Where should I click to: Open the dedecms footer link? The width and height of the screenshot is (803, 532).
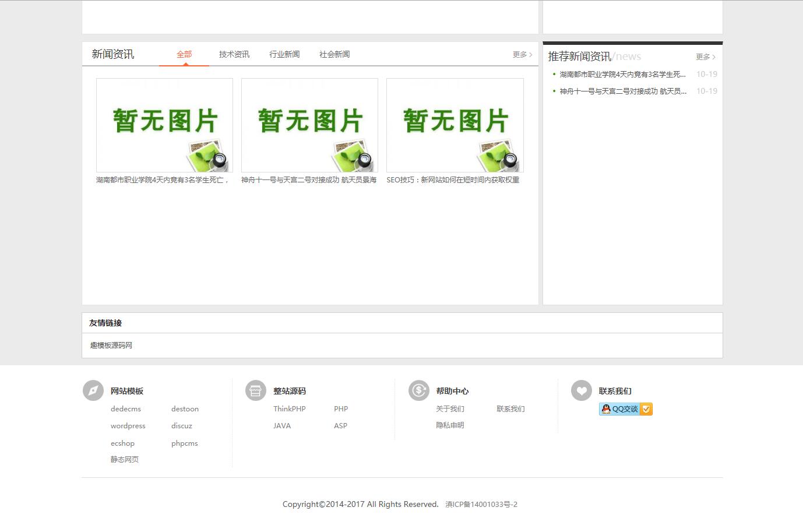coord(126,409)
